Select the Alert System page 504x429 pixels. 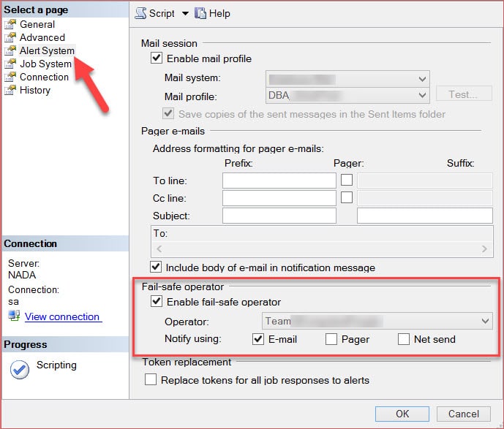[47, 50]
